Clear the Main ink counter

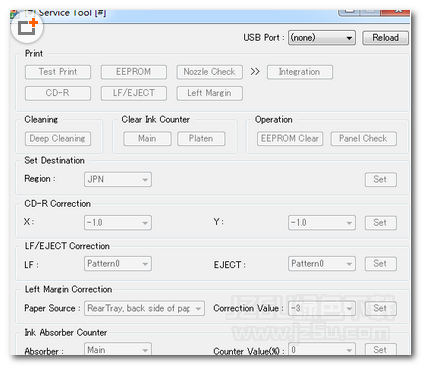click(147, 139)
